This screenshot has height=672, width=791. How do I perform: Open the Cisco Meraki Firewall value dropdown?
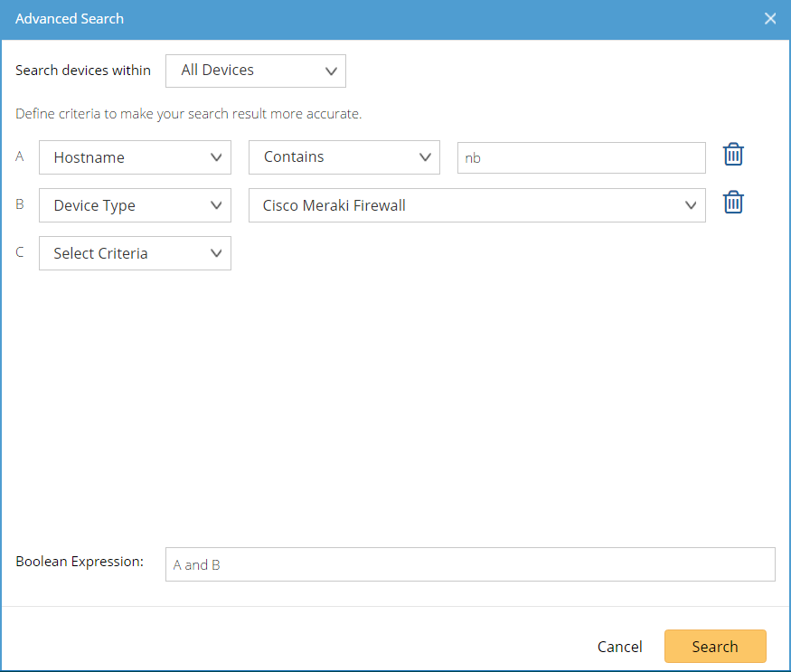tap(476, 205)
